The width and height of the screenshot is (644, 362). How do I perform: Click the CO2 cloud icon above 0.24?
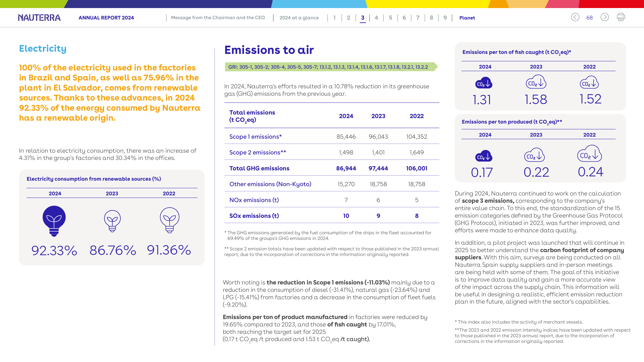pos(589,153)
